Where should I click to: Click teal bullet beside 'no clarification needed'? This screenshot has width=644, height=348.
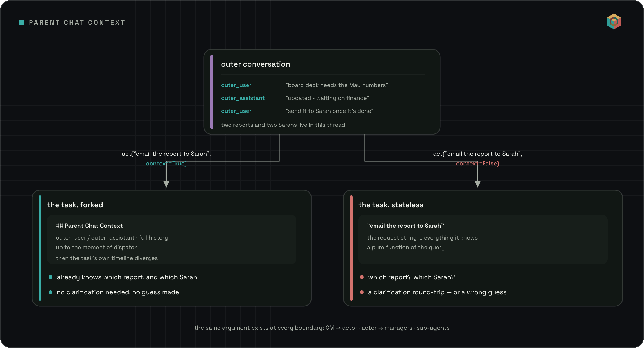pyautogui.click(x=50, y=292)
